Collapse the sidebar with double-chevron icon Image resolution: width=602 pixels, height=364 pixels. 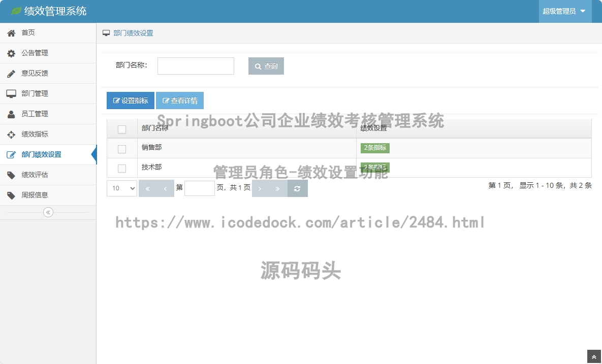(x=48, y=212)
